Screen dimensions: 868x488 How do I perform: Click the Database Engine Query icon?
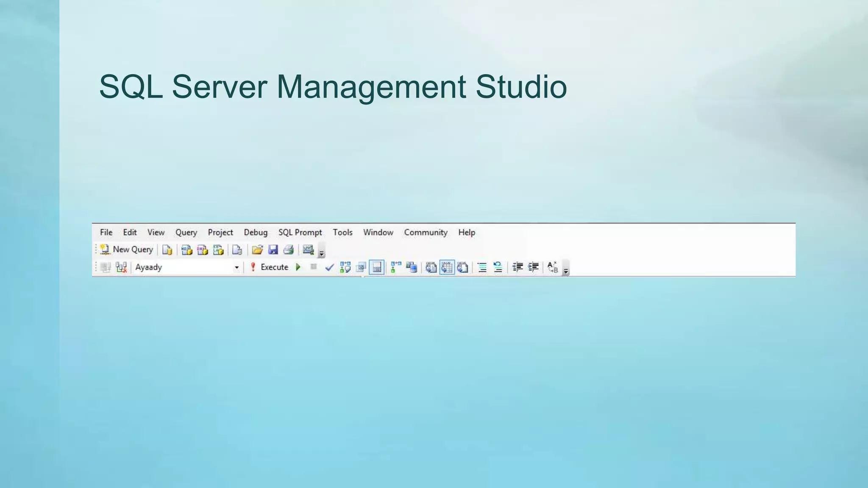coord(167,250)
